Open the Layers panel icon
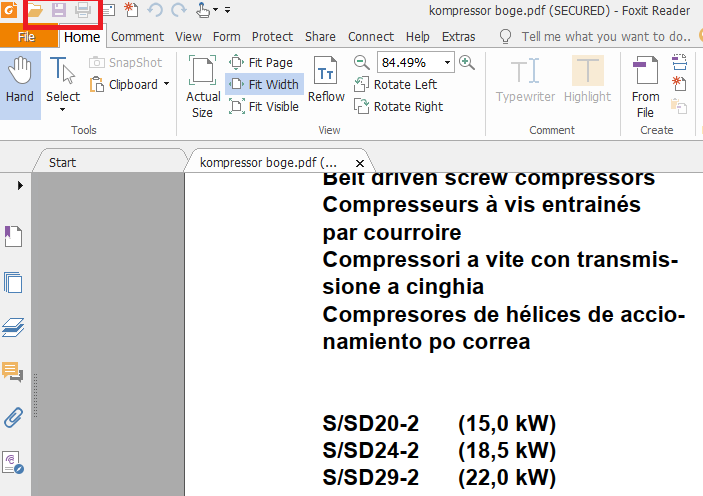703x496 pixels. (x=13, y=327)
